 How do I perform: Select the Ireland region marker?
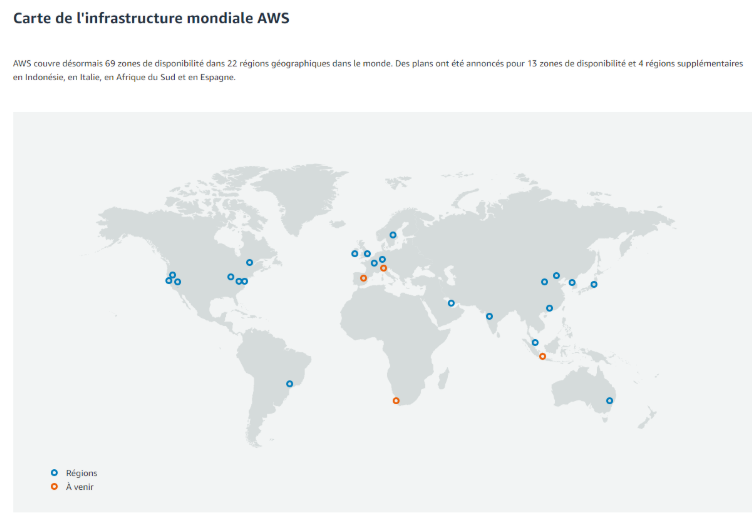(355, 254)
